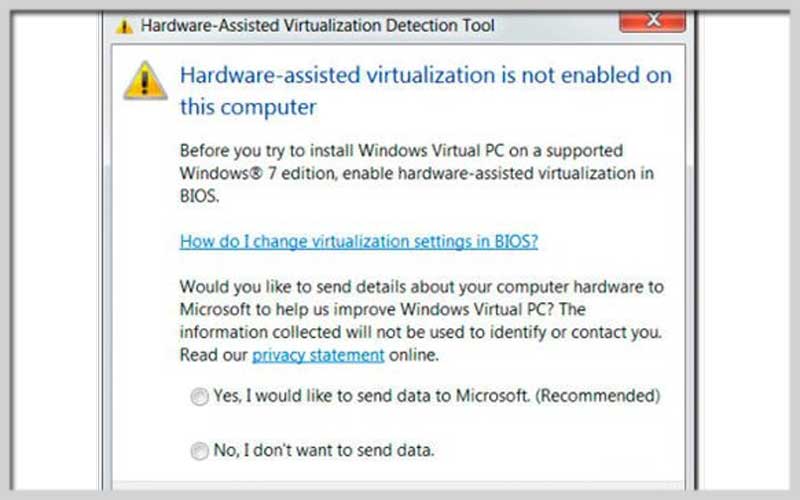Click the 'Hardware-Assisted Virtualization Detection Tool' title bar text

pyautogui.click(x=317, y=26)
